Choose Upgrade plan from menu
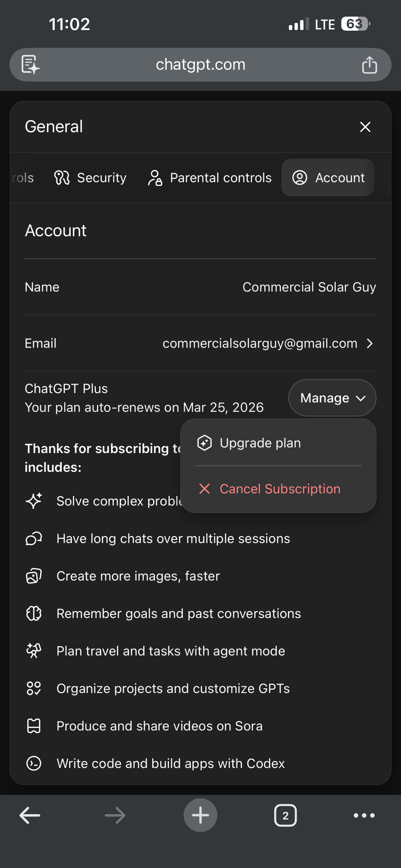 260,443
